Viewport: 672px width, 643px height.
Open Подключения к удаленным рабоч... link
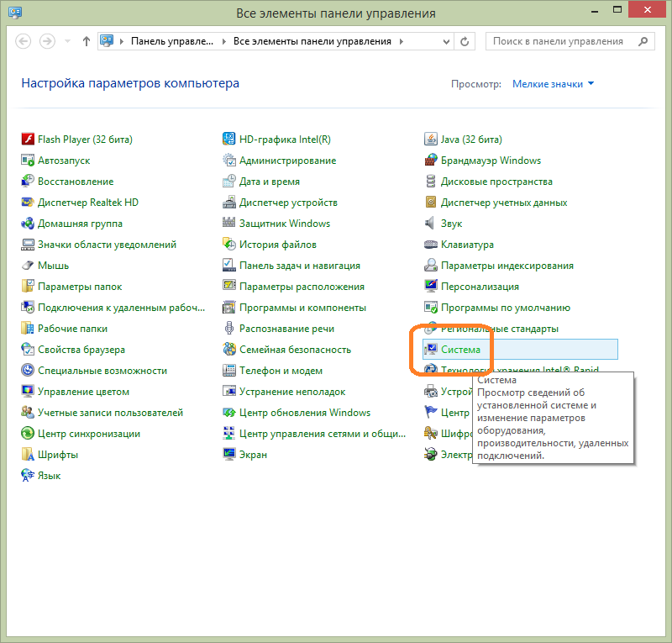pyautogui.click(x=121, y=308)
